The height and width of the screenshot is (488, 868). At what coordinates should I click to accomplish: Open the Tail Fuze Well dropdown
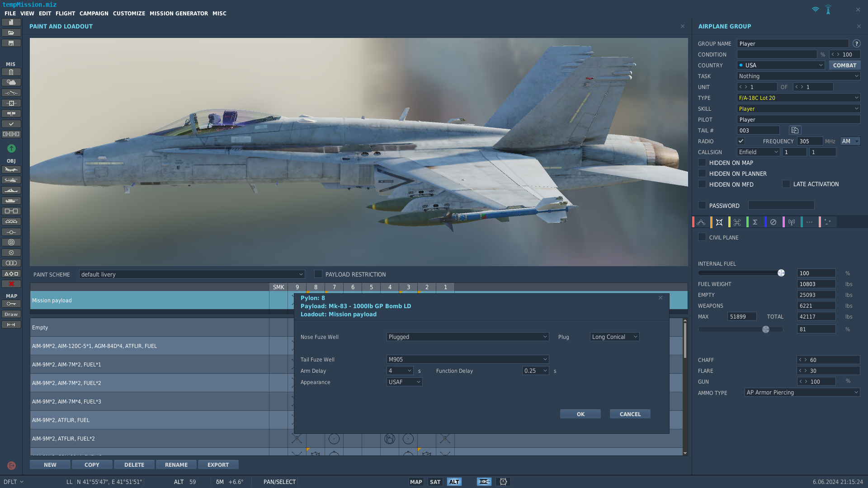click(x=467, y=360)
